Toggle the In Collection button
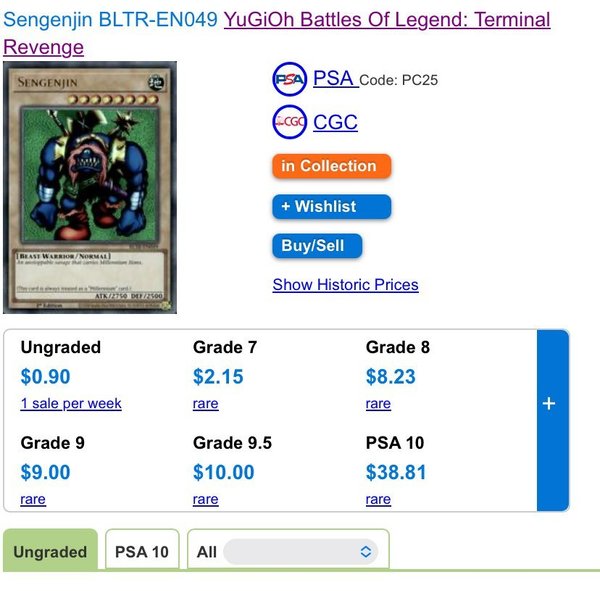Image resolution: width=600 pixels, height=591 pixels. (x=331, y=166)
